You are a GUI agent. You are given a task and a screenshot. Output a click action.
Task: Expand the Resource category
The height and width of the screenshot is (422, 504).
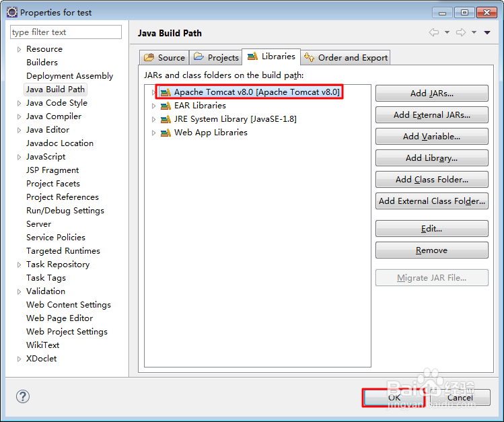click(19, 49)
